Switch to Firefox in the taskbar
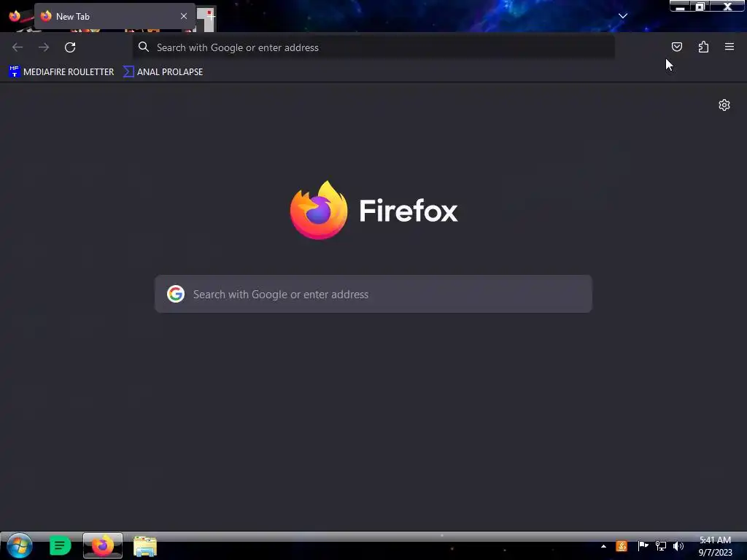The width and height of the screenshot is (747, 560). pos(102,545)
